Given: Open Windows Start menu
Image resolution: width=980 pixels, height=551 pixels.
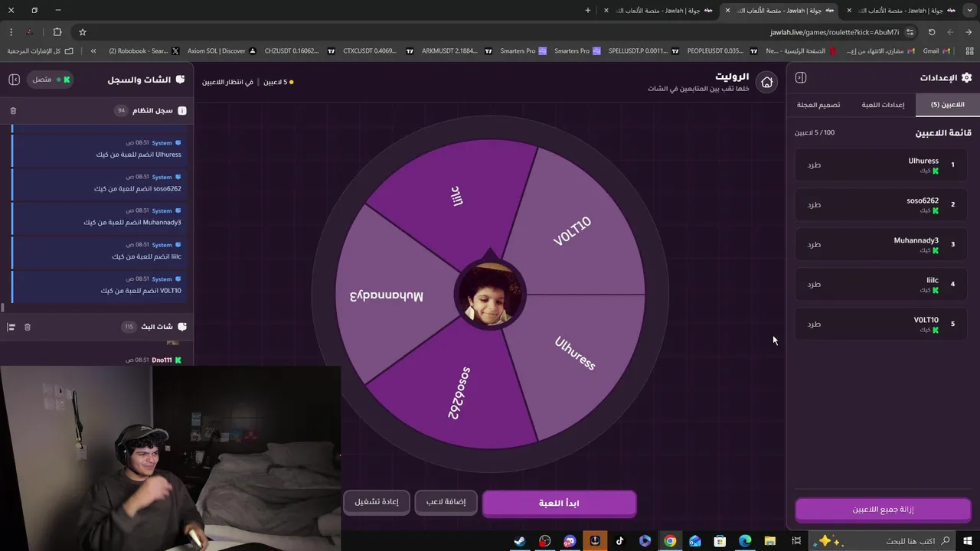Looking at the screenshot, I should [968, 541].
